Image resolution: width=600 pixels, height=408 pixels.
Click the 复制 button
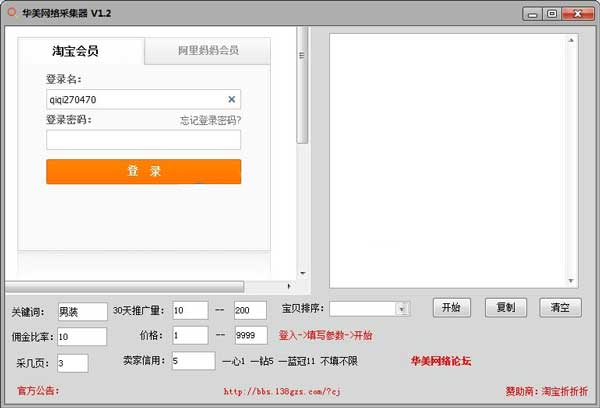pyautogui.click(x=506, y=307)
